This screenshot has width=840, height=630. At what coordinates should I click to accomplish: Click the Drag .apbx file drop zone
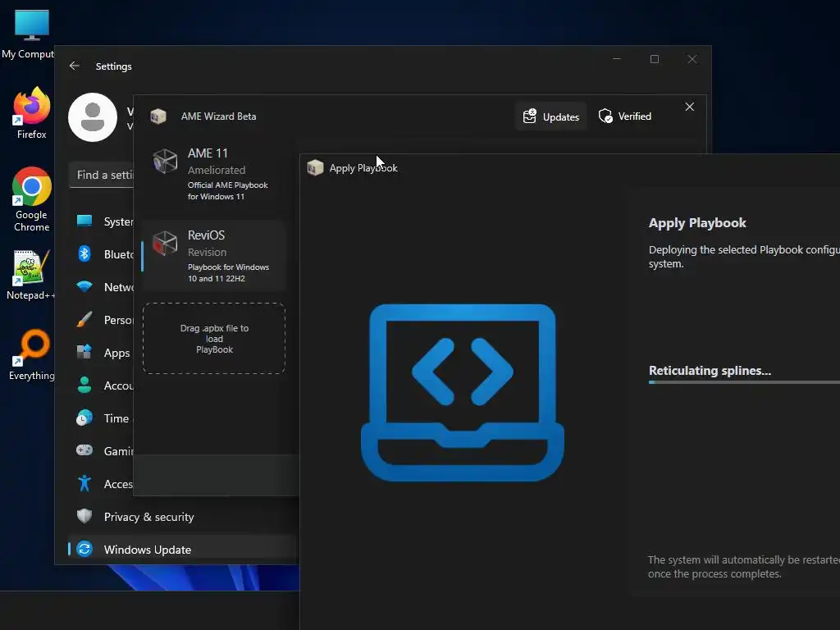(x=214, y=339)
